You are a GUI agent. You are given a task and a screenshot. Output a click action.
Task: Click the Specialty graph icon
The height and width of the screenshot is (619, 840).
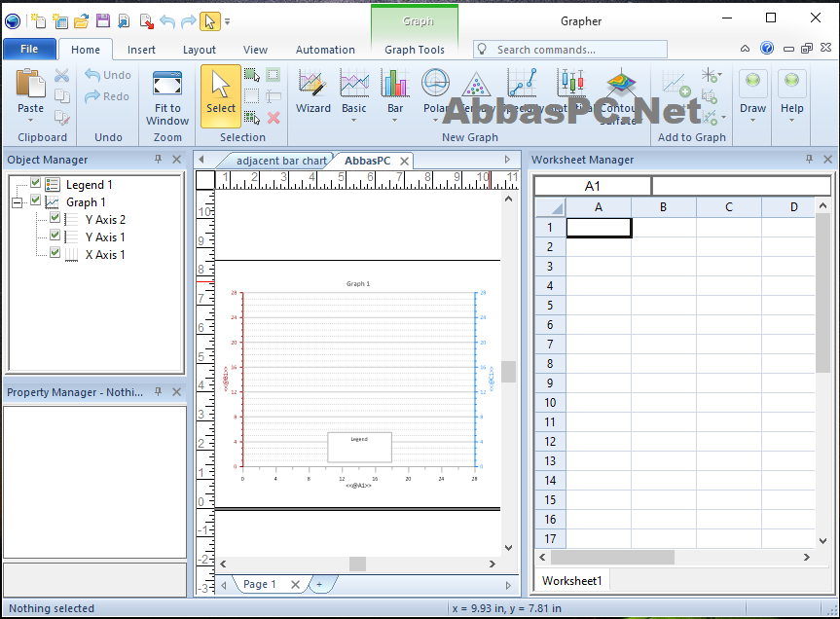(x=523, y=83)
